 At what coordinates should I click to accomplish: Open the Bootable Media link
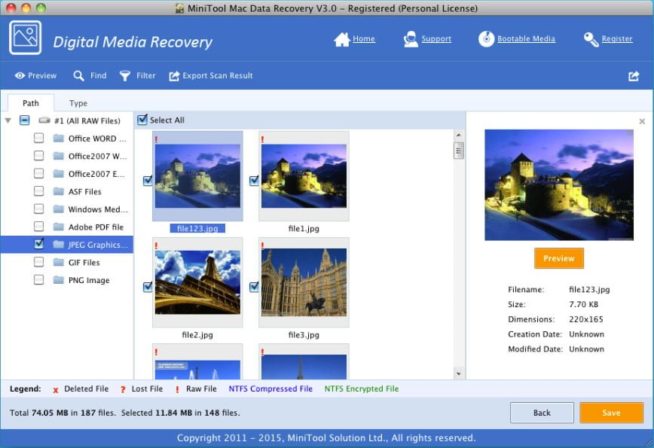point(526,39)
